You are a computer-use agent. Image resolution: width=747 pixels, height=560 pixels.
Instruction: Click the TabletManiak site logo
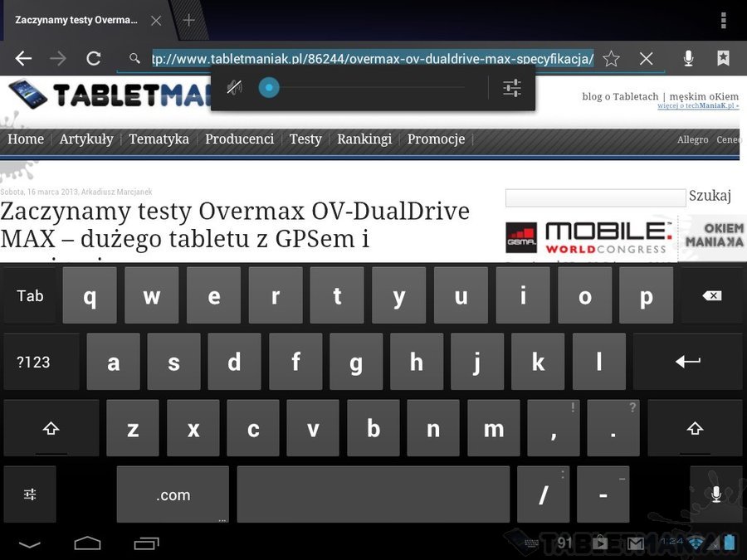pyautogui.click(x=110, y=95)
